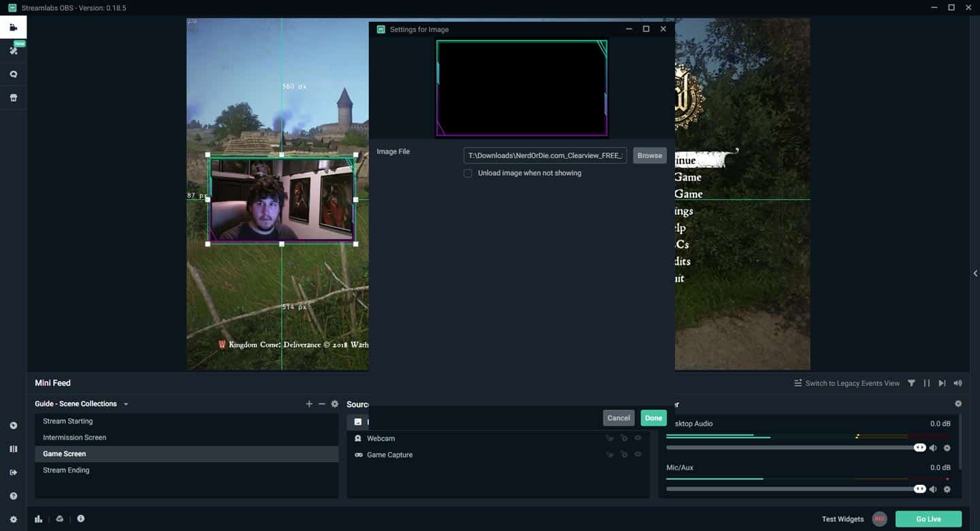Switch to Legacy Events View
The image size is (980, 531).
[x=847, y=383]
